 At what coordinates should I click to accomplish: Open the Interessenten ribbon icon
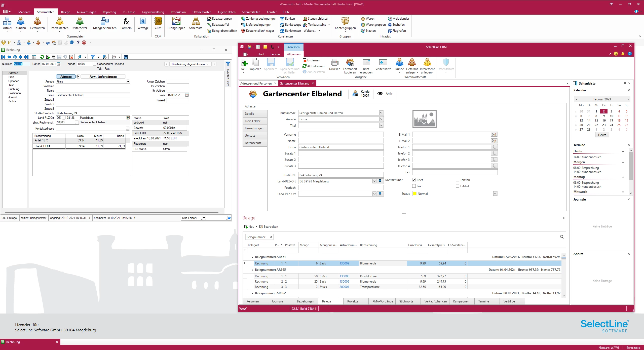pyautogui.click(x=59, y=23)
